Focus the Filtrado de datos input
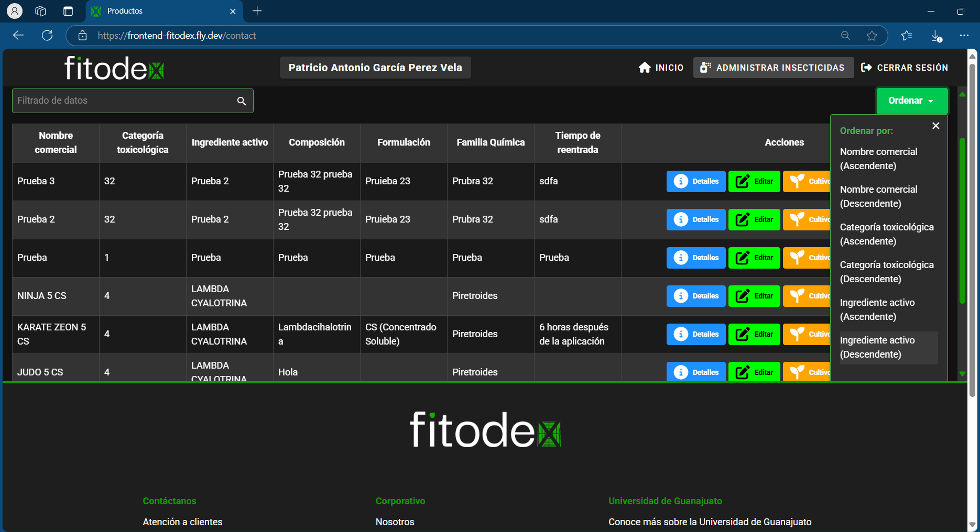 [133, 101]
